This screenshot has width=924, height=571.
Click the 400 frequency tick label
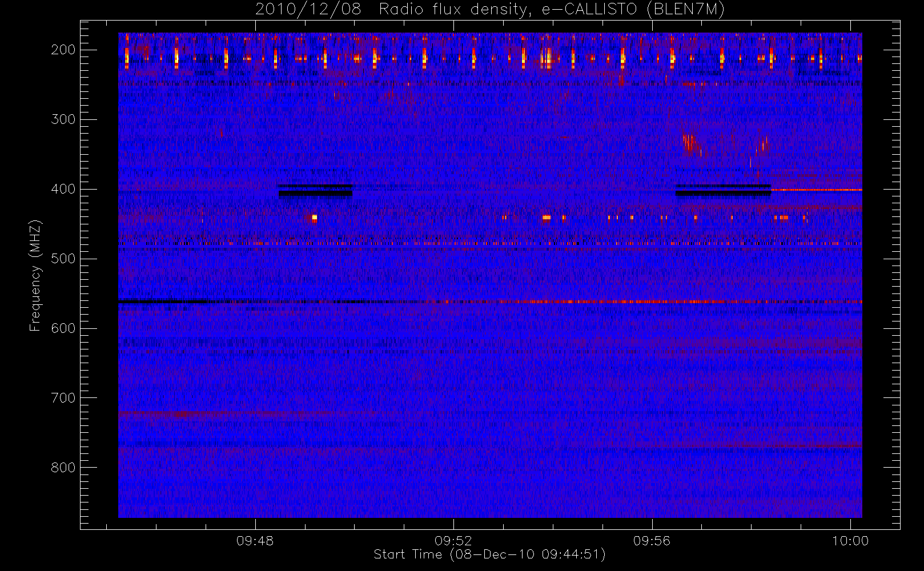pyautogui.click(x=63, y=189)
